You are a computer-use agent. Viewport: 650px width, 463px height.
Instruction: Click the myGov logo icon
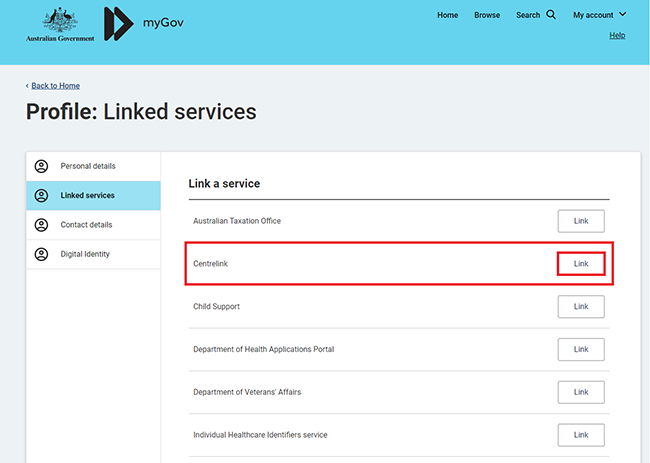point(119,22)
